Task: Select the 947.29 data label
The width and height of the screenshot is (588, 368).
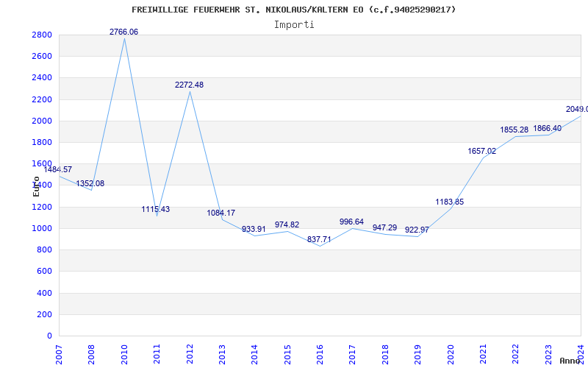Action: pos(384,227)
